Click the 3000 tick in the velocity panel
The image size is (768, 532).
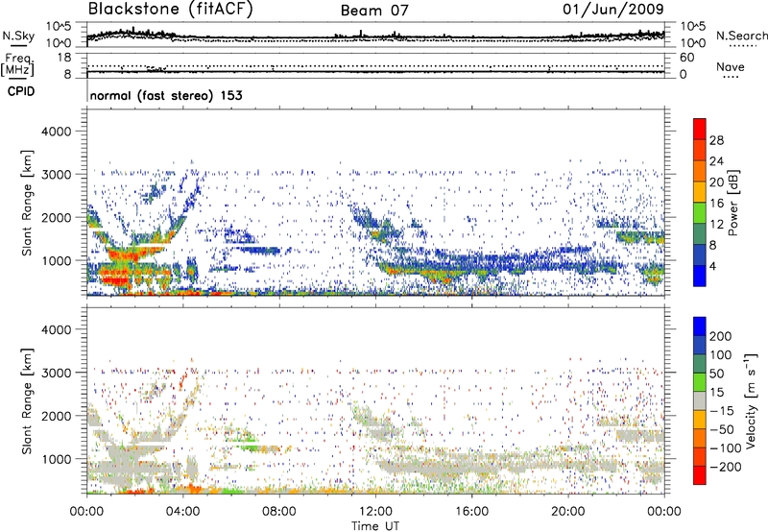[57, 373]
